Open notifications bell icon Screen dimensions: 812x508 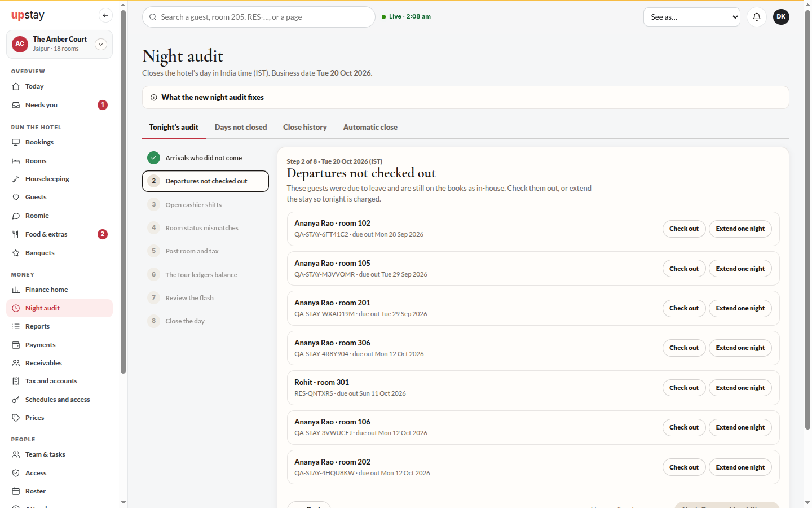pos(757,17)
